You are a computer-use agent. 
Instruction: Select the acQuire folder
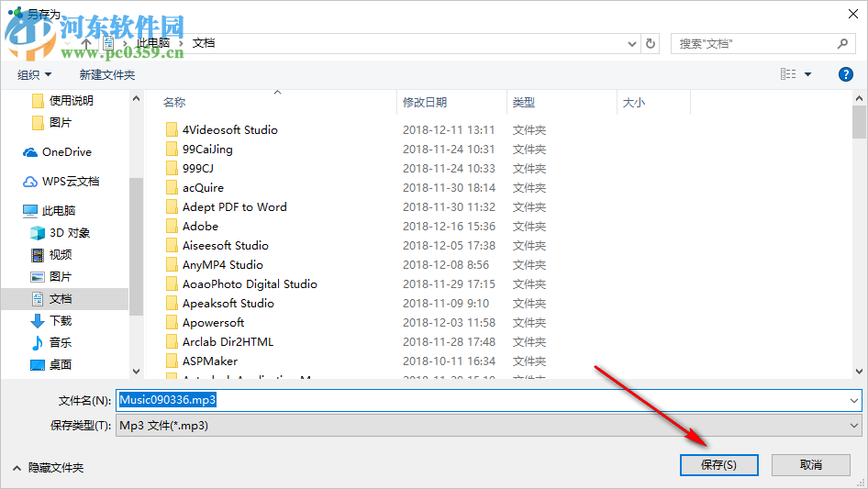[203, 188]
